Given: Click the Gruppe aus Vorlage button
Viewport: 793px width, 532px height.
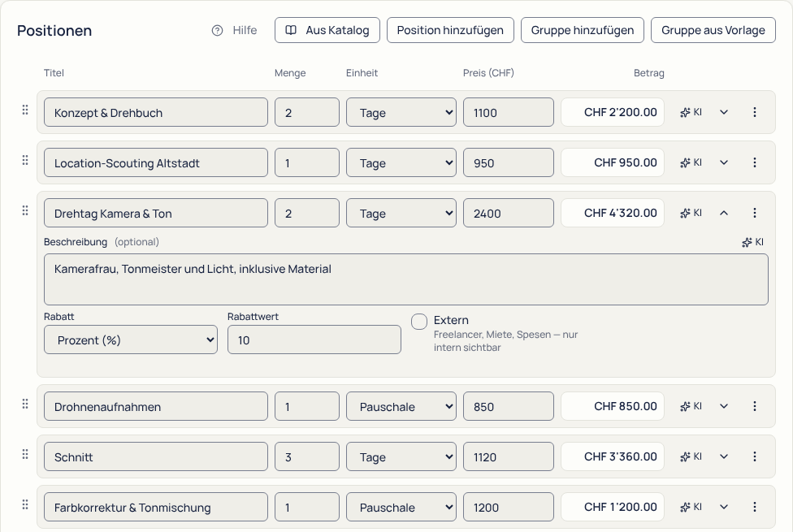Looking at the screenshot, I should tap(713, 30).
